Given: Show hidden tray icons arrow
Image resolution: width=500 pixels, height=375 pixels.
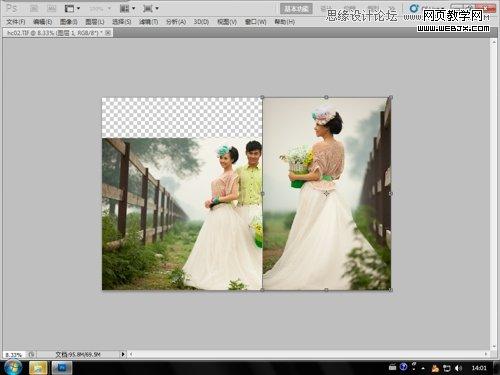Looking at the screenshot, I should (423, 368).
